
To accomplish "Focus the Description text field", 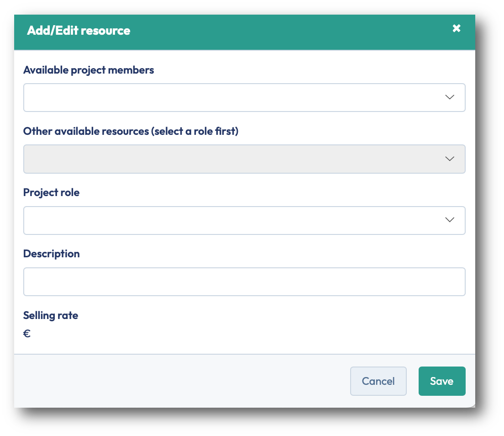I will coord(244,282).
